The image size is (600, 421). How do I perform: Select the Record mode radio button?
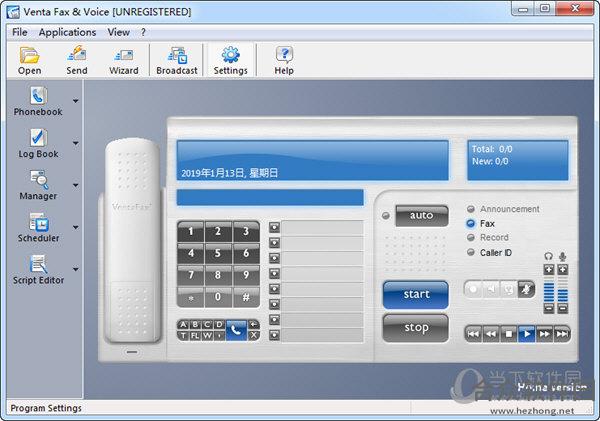[x=471, y=238]
